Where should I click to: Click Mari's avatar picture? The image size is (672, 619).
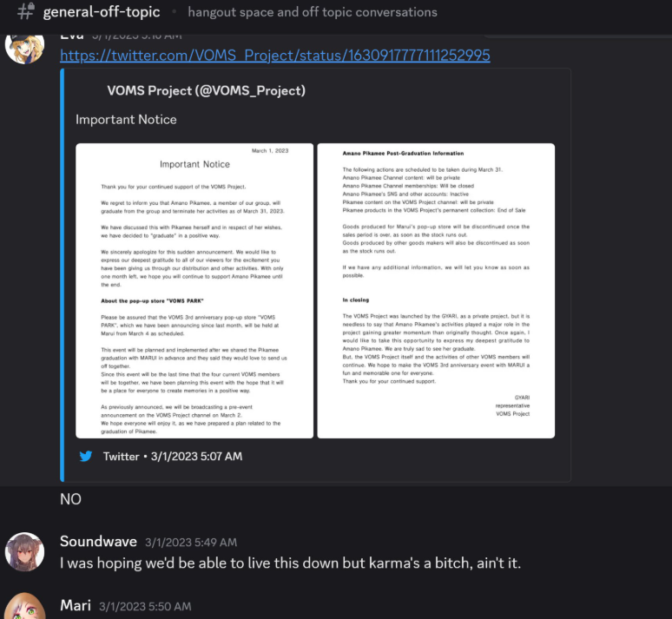(x=24, y=606)
